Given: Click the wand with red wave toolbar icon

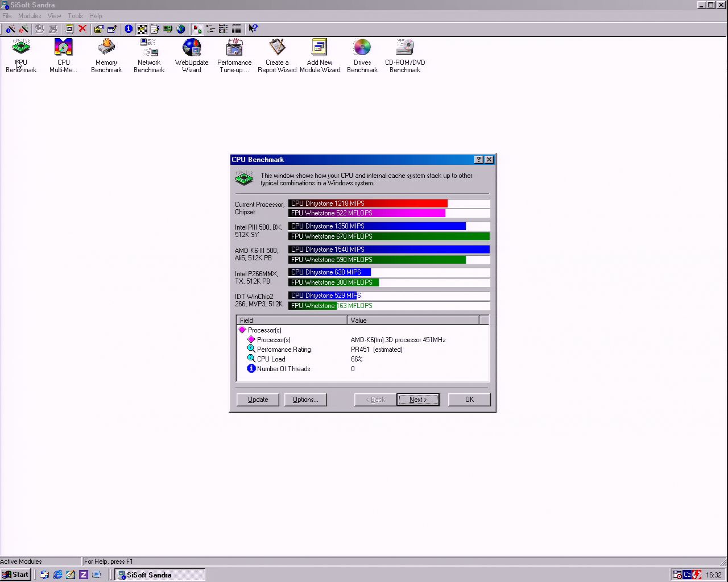Looking at the screenshot, I should 23,28.
